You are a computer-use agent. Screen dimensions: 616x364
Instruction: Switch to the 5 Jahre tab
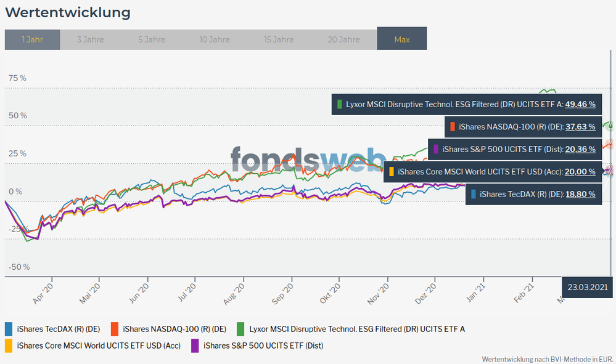[151, 39]
